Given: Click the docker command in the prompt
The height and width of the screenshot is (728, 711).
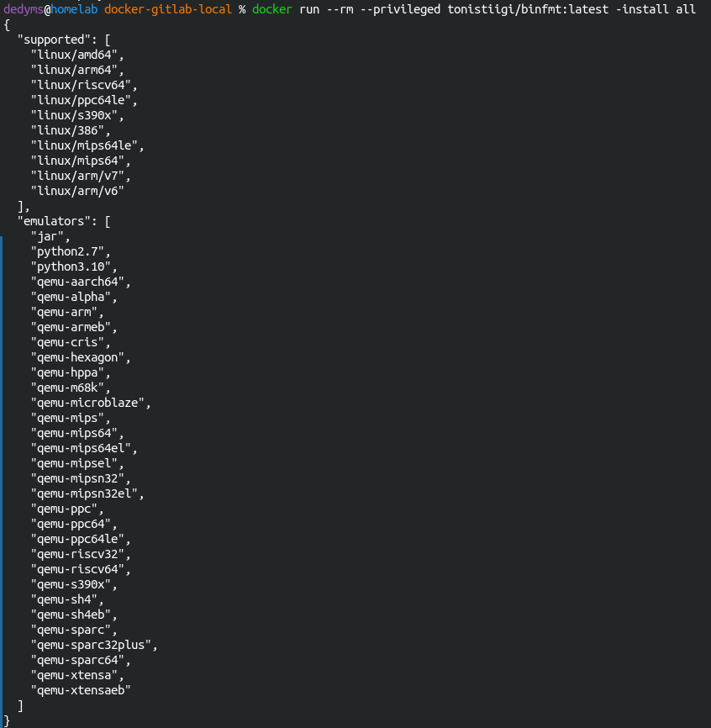Looking at the screenshot, I should [272, 9].
